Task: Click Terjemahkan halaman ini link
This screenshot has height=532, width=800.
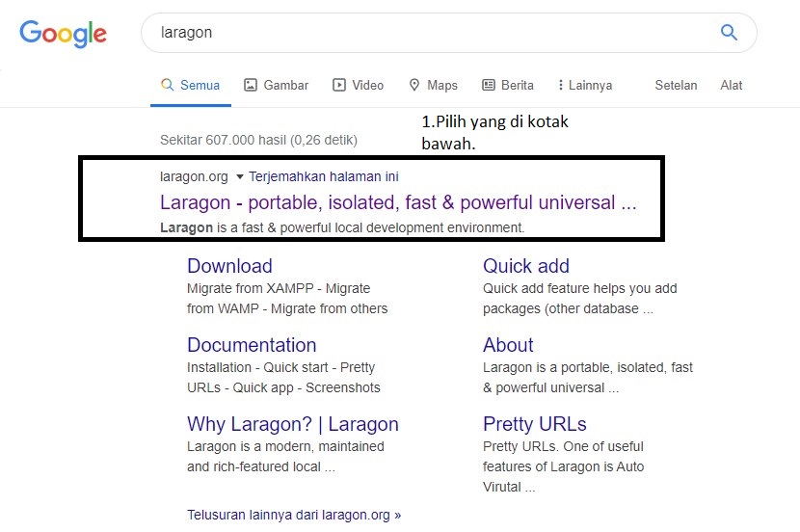Action: coord(324,176)
